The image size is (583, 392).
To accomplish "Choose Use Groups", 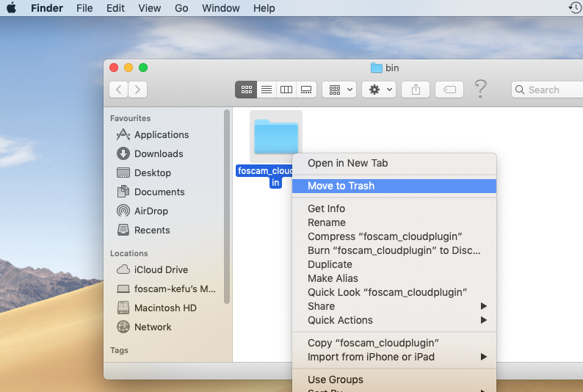I will pyautogui.click(x=394, y=380).
